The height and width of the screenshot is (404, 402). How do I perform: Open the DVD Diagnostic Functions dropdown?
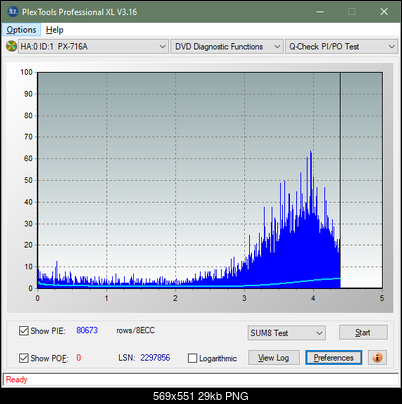226,46
